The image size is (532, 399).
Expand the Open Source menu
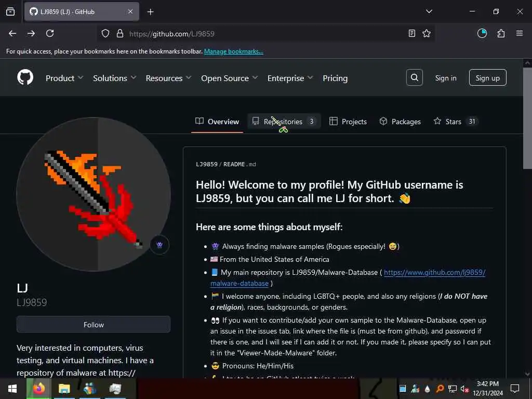click(x=229, y=78)
